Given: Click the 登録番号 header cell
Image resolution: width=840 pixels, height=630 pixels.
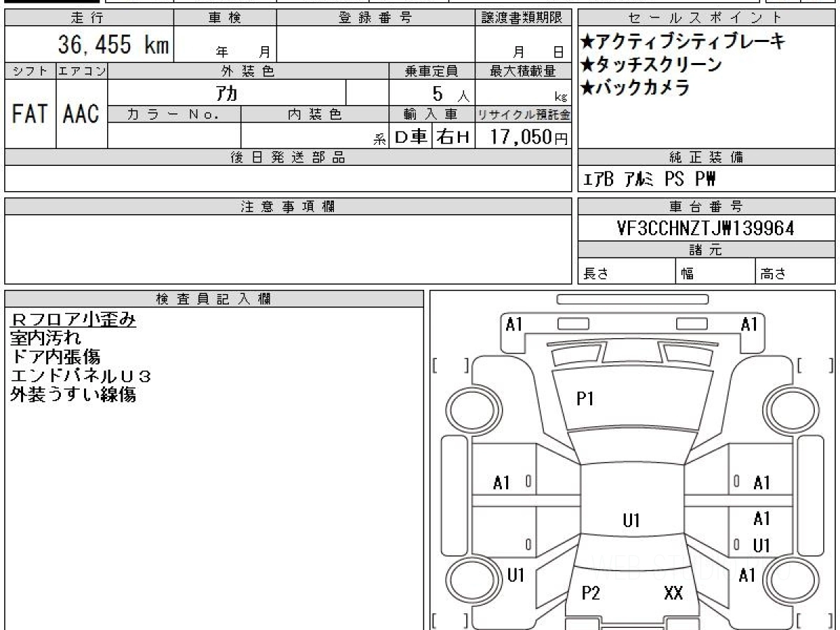Looking at the screenshot, I should pyautogui.click(x=376, y=18).
